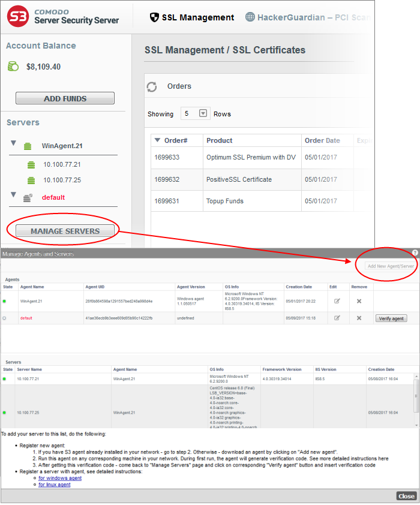Click the servers list scrollbar down arrow
Screen dimensions: 420x505
click(x=416, y=425)
